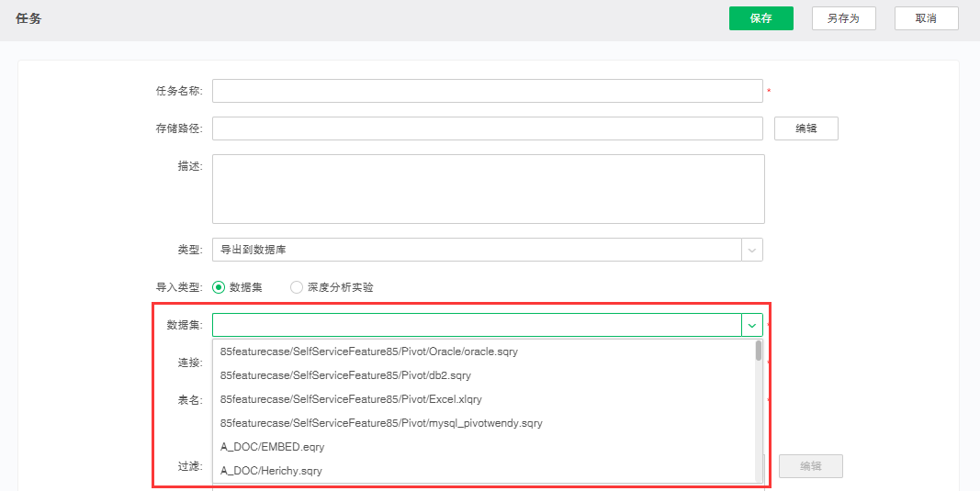Screen dimensions: 980x491
Task: Select the 数据集 radio button
Action: (219, 287)
